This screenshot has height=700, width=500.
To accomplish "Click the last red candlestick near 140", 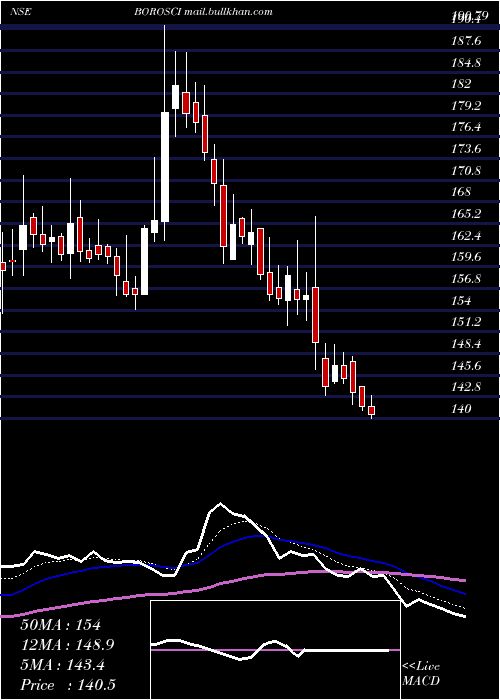I will point(371,410).
